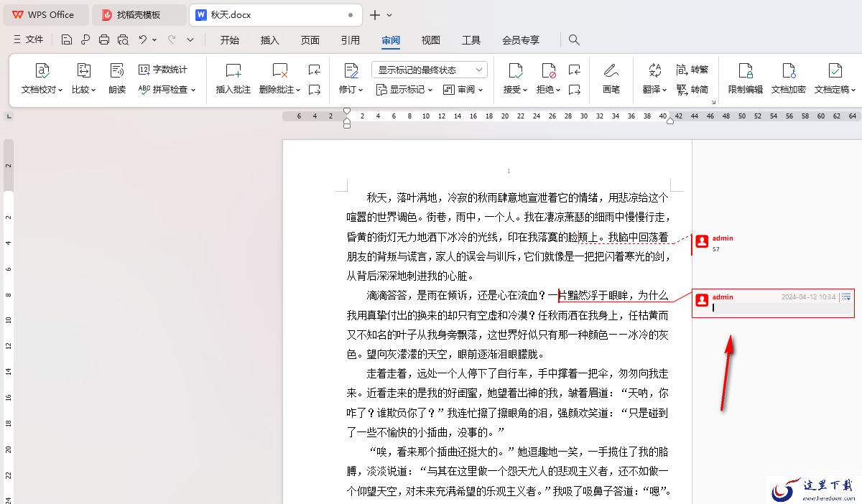Open the dropdown arrow beside the new tab plus
Screen dimensions: 862x504
coord(389,15)
